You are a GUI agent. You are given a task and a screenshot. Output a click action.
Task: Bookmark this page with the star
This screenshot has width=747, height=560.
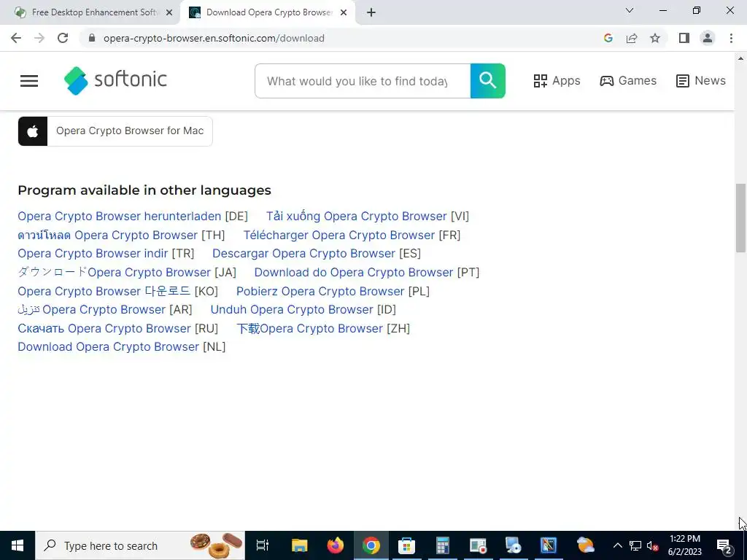coord(655,38)
